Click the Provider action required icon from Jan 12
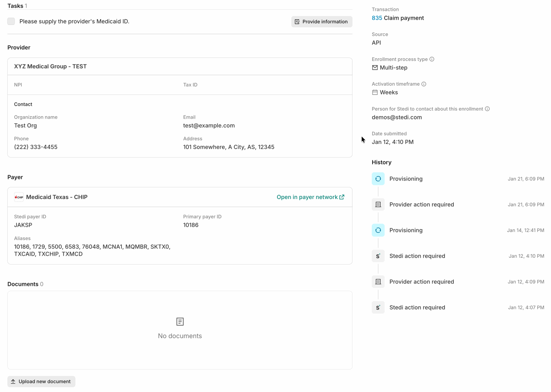Image resolution: width=551 pixels, height=392 pixels. (x=378, y=281)
